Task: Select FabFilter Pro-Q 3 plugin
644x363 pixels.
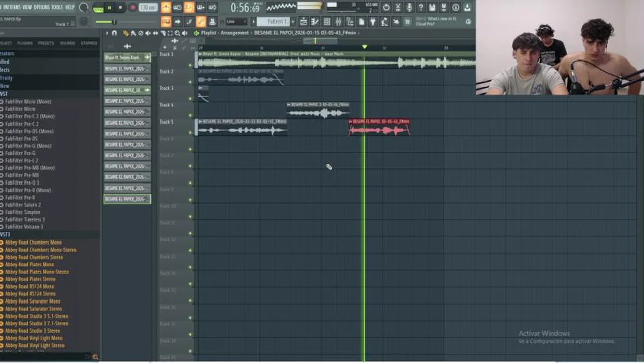Action: click(22, 183)
